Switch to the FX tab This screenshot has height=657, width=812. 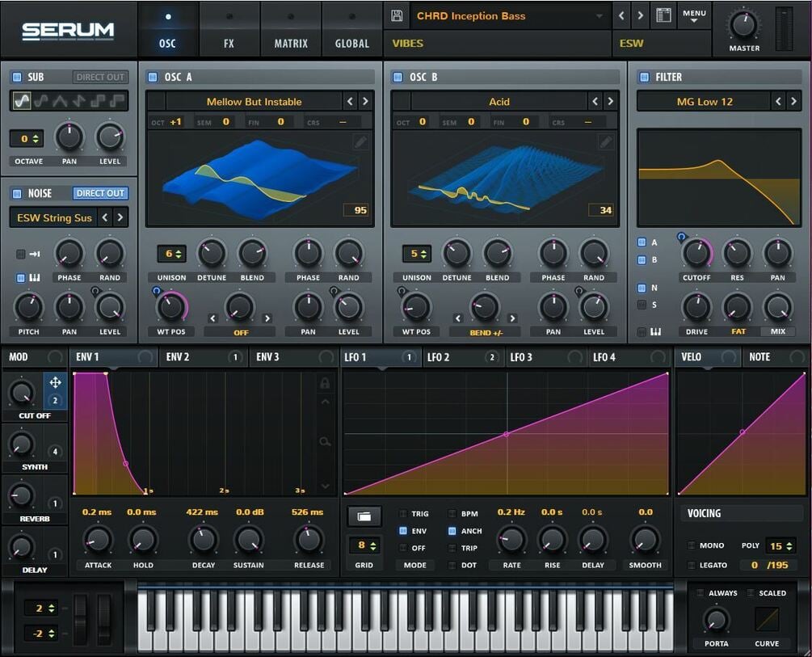point(229,31)
